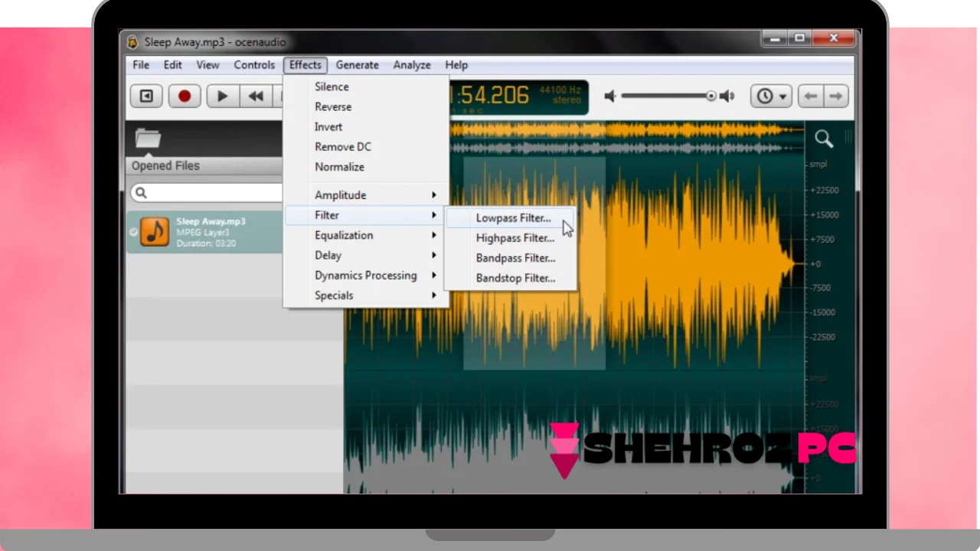Viewport: 980px width, 551px height.
Task: Open the Help menu
Action: (x=456, y=65)
